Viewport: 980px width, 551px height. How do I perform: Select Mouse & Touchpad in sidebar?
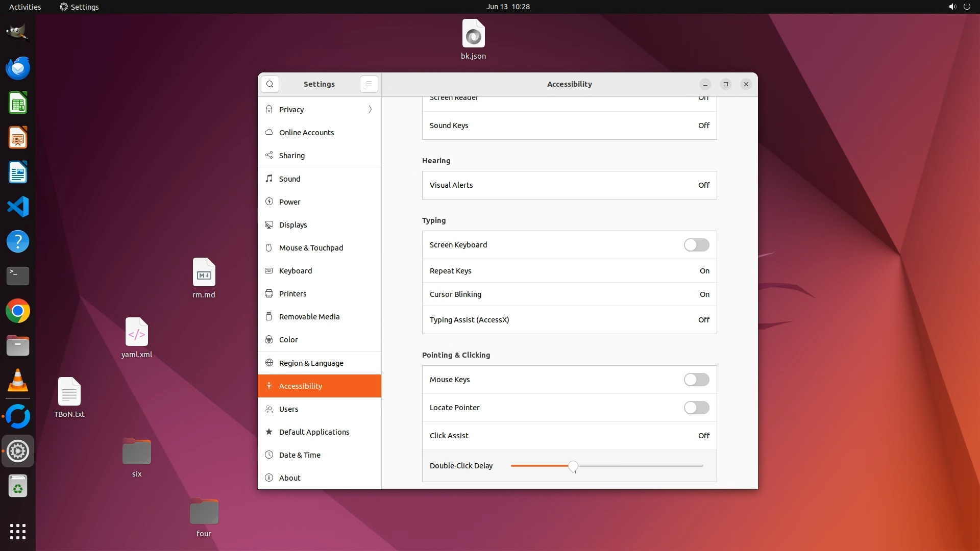tap(311, 247)
